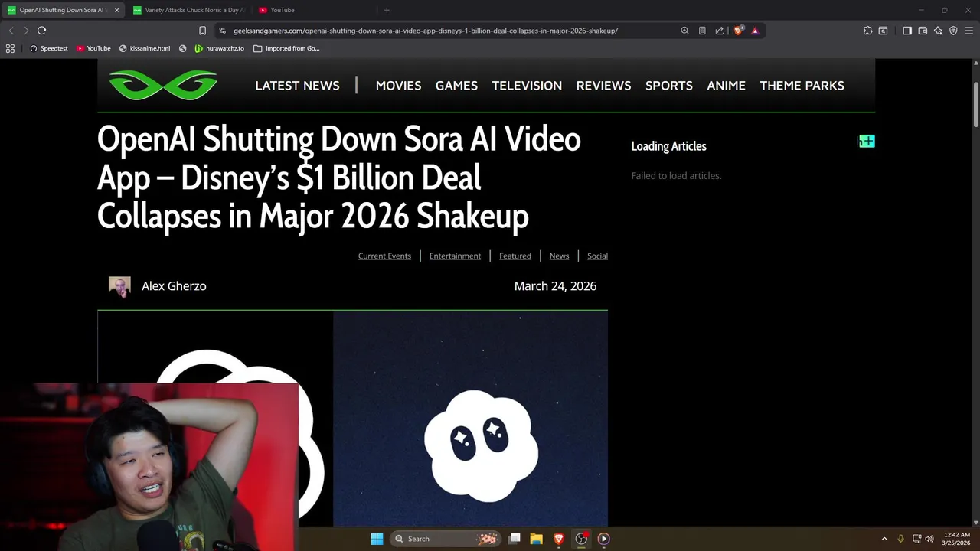
Task: Open the REVIEWS section
Action: coord(603,85)
